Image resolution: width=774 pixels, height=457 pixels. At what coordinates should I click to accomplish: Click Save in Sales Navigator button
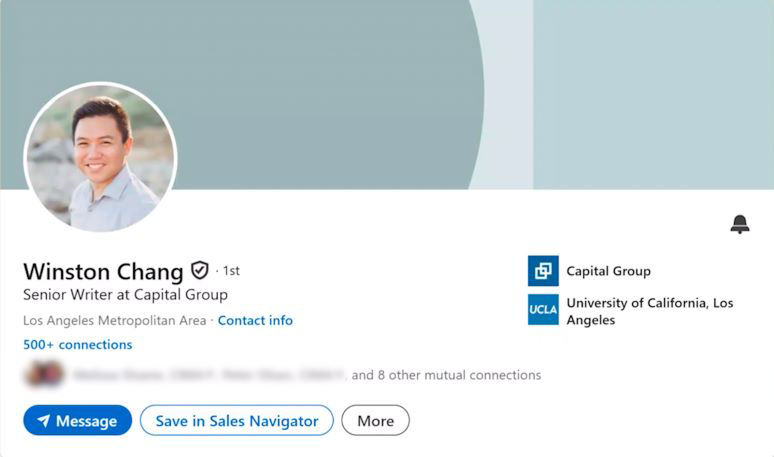(x=237, y=421)
